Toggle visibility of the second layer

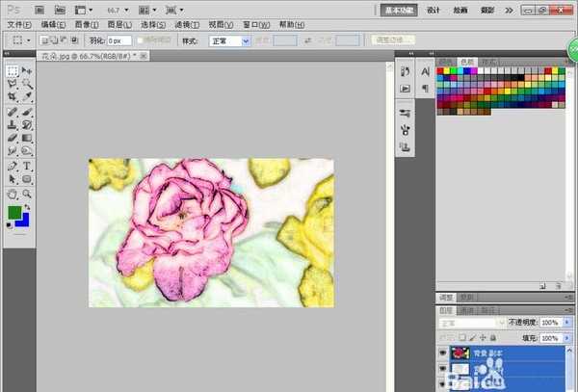coord(443,370)
